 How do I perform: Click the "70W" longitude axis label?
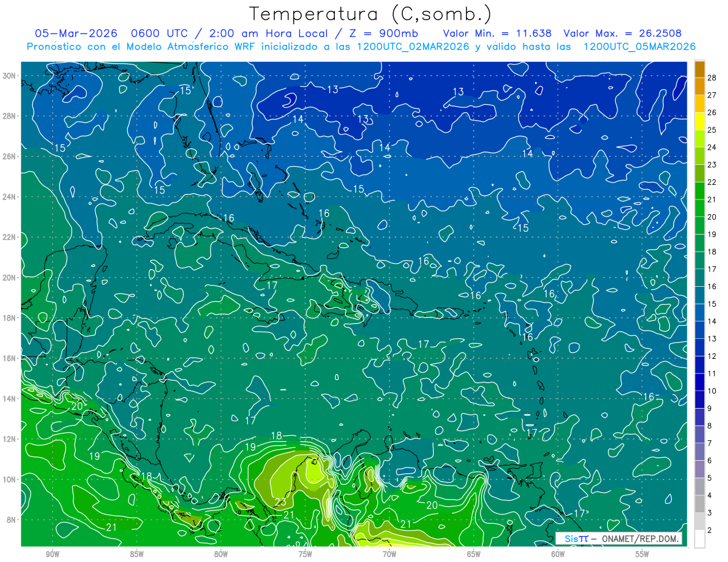(389, 554)
